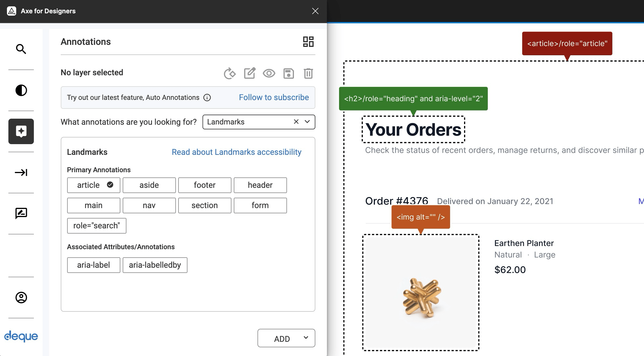Toggle the aria-label attribute chip
The height and width of the screenshot is (356, 644).
93,265
